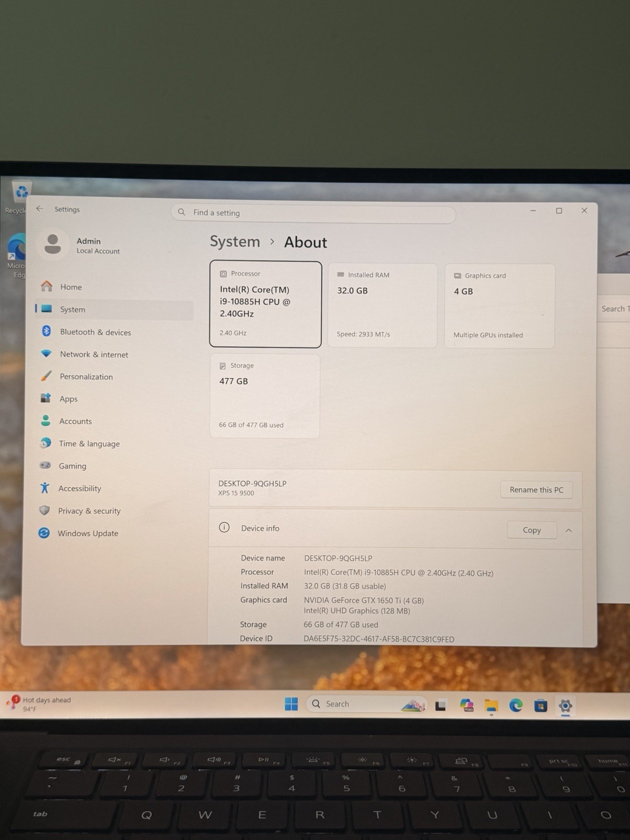Image resolution: width=630 pixels, height=840 pixels.
Task: Click the Speed: 2933 MT/s text
Action: [363, 334]
